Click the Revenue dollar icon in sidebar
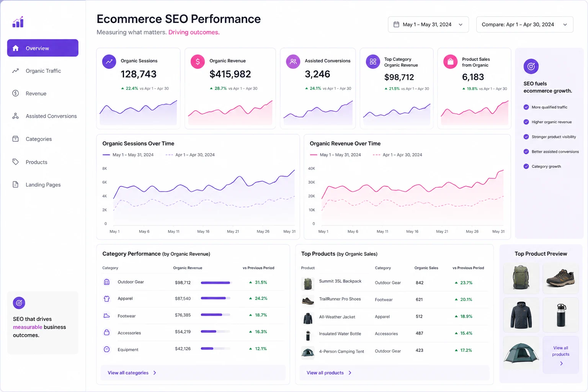Screen dimensions: 588x392 16,93
